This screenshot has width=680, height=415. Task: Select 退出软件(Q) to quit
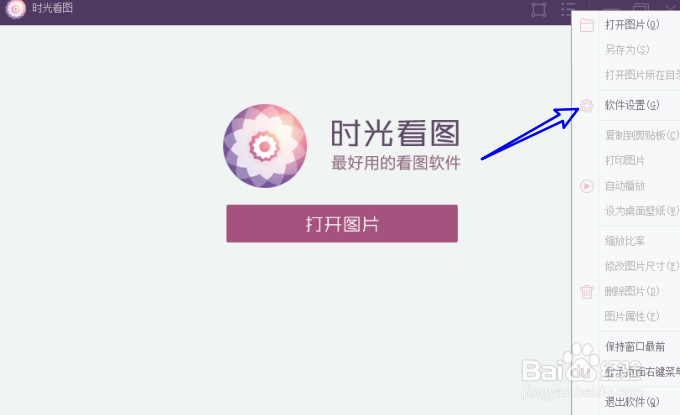[632, 402]
